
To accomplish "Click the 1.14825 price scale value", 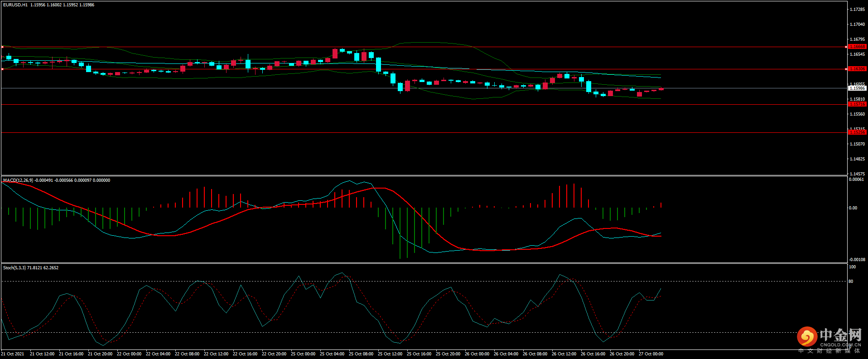I will coord(857,159).
